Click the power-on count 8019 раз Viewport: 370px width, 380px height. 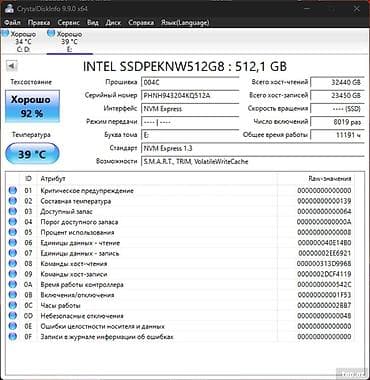click(x=337, y=122)
